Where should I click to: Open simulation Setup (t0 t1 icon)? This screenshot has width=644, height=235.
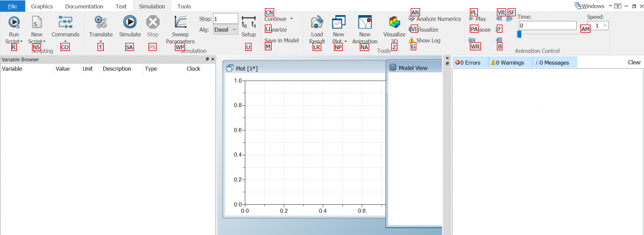(248, 22)
